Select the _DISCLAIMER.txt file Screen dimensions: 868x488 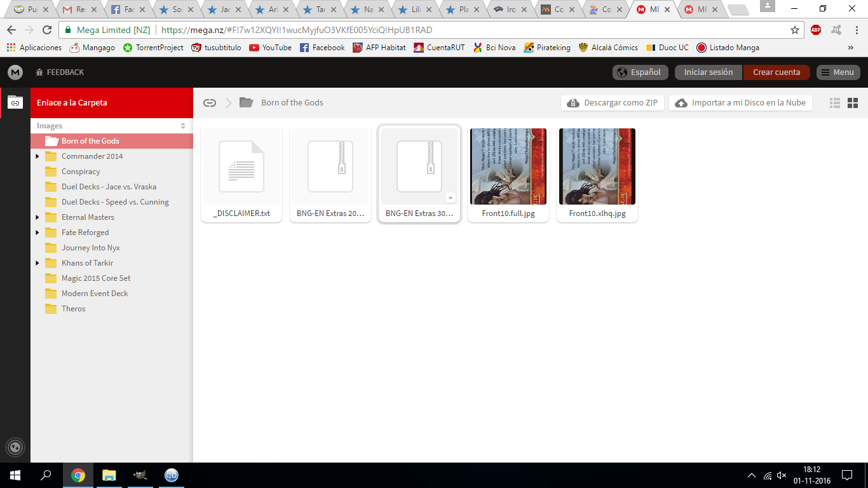pos(241,175)
